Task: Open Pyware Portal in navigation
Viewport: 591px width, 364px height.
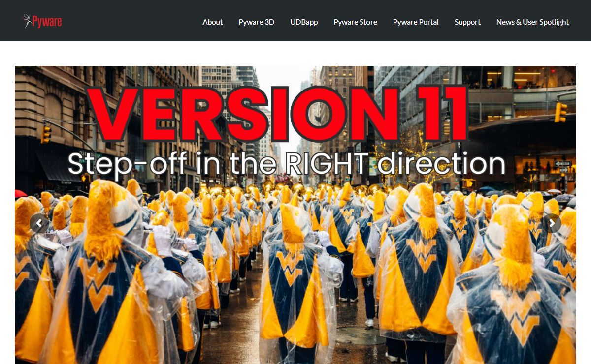Action: click(416, 22)
